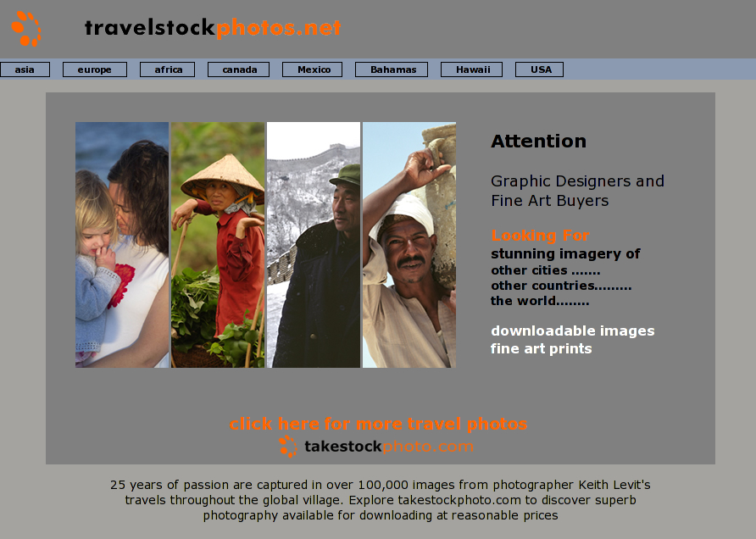Browse canada photos
Image resolution: width=756 pixels, height=539 pixels.
pyautogui.click(x=239, y=69)
